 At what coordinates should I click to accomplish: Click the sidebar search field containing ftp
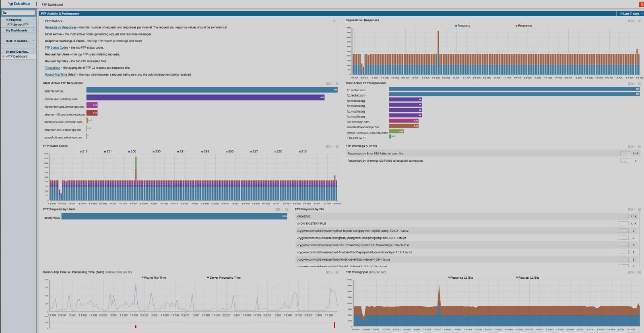click(x=19, y=12)
